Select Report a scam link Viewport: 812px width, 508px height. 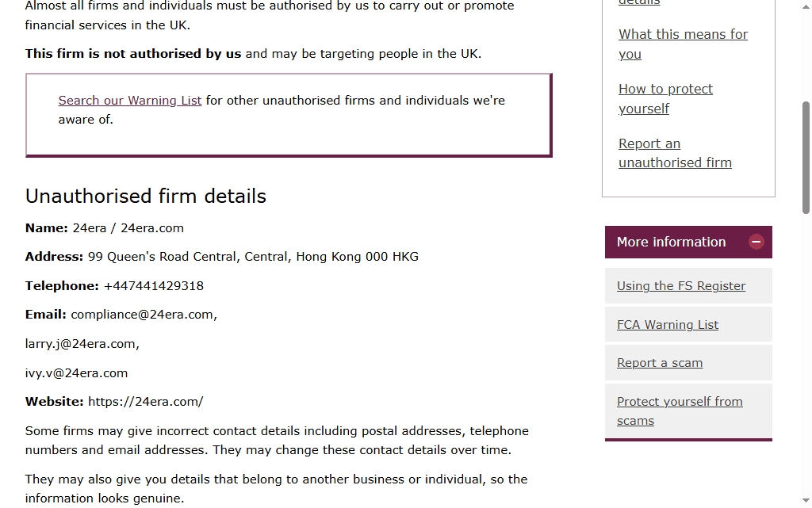[x=660, y=363]
